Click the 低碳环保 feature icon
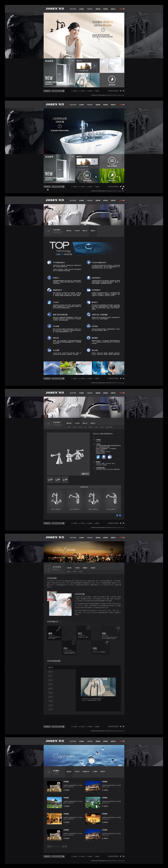168x868 pixels. 49,338
